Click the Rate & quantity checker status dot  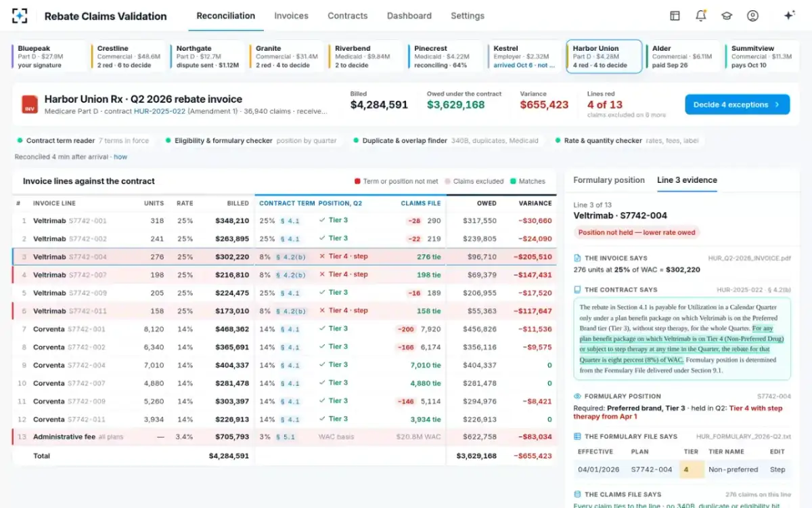point(558,141)
